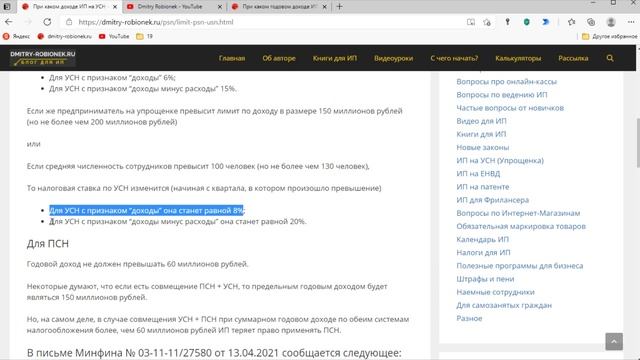Open the Календарь ИП category
This screenshot has height=360, width=640.
[x=482, y=239]
